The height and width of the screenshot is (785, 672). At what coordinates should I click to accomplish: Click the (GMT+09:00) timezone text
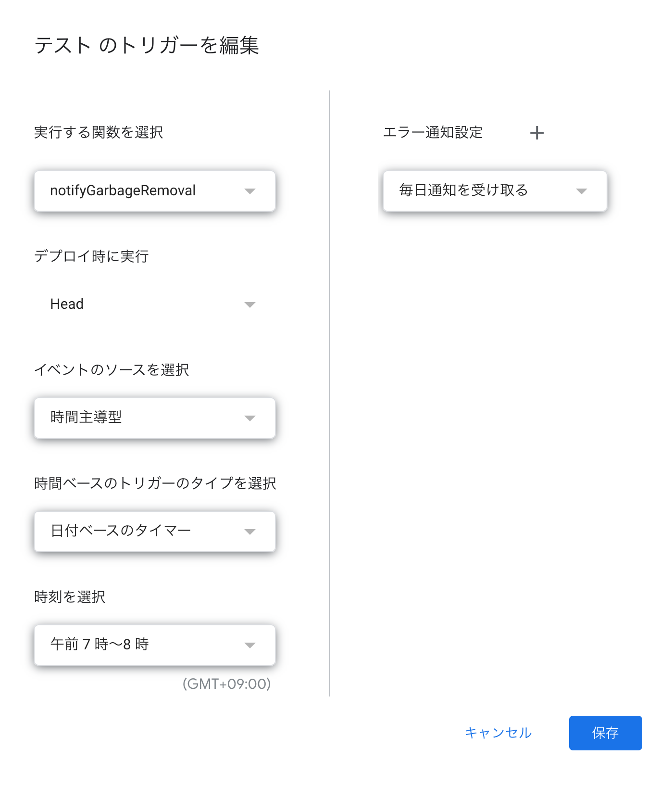(226, 684)
